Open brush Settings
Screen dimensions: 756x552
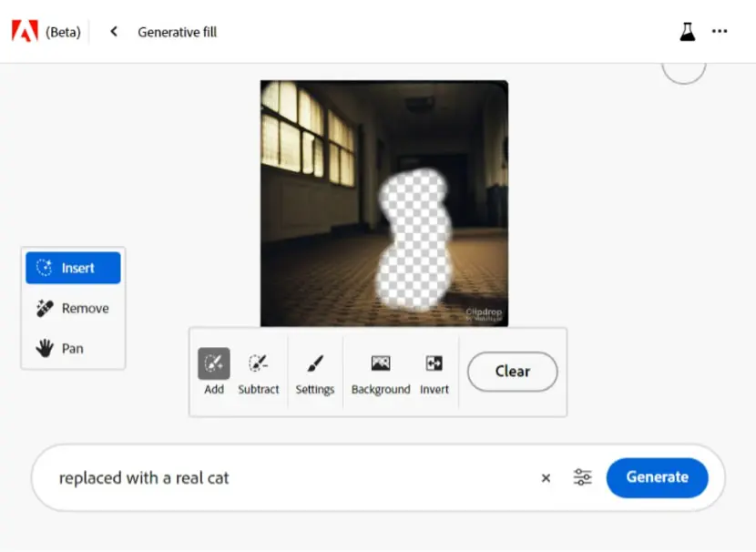point(315,372)
